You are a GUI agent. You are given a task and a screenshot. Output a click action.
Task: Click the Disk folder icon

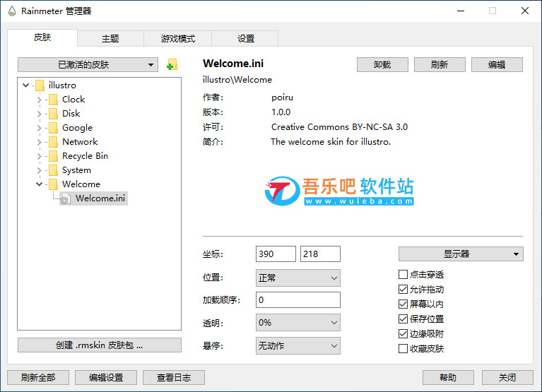(x=53, y=114)
